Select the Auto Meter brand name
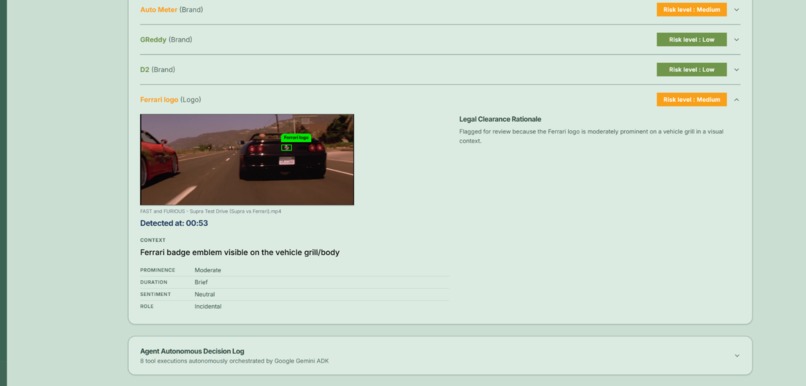Screen dimensions: 806x386 [159, 10]
